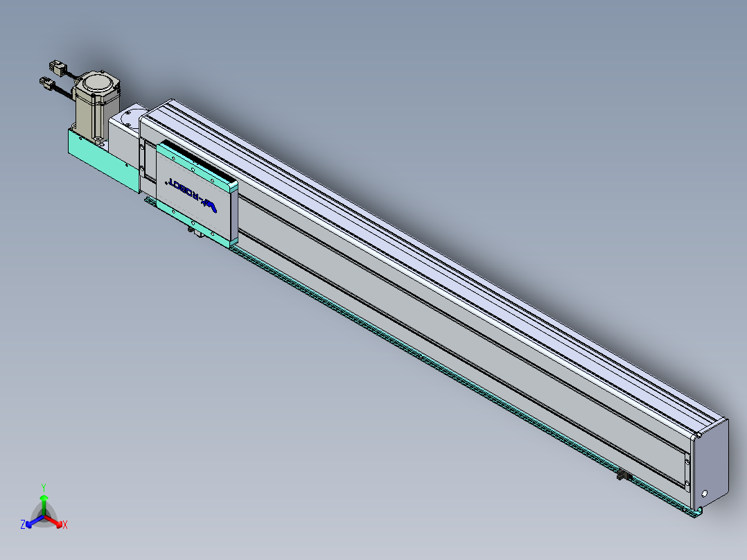Select the teal motor mounting bracket
This screenshot has height=560, width=747.
pyautogui.click(x=104, y=162)
